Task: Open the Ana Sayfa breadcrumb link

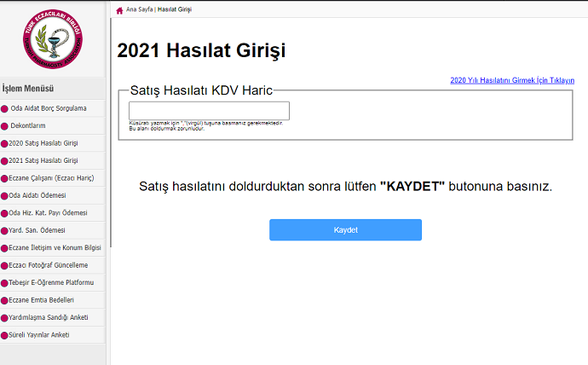Action: [139, 9]
